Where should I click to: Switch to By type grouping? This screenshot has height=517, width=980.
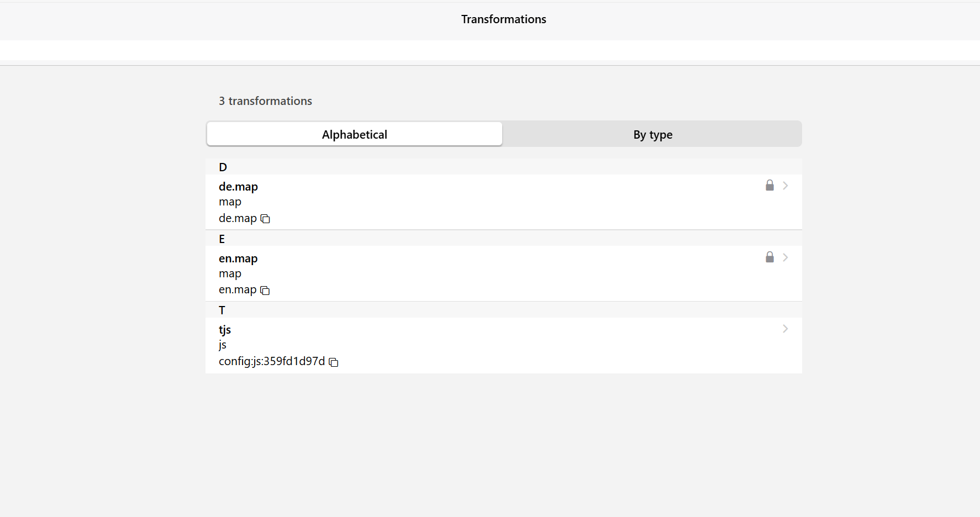click(x=652, y=135)
